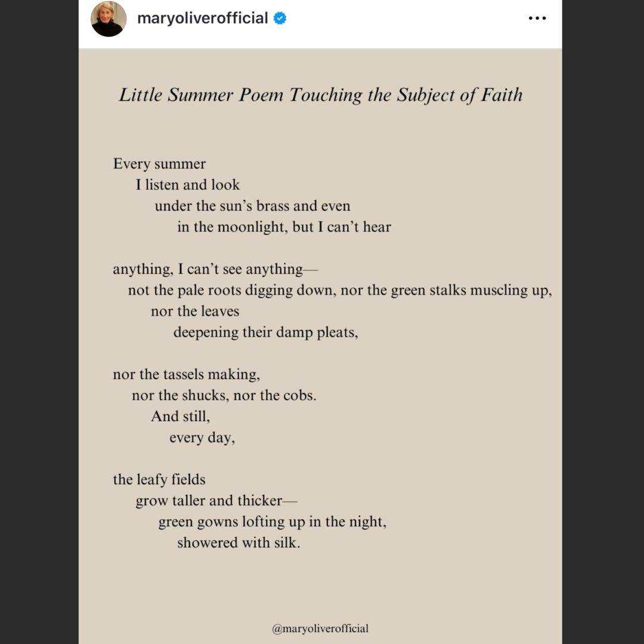
Task: Open the three-dot more options menu
Action: pos(537,18)
